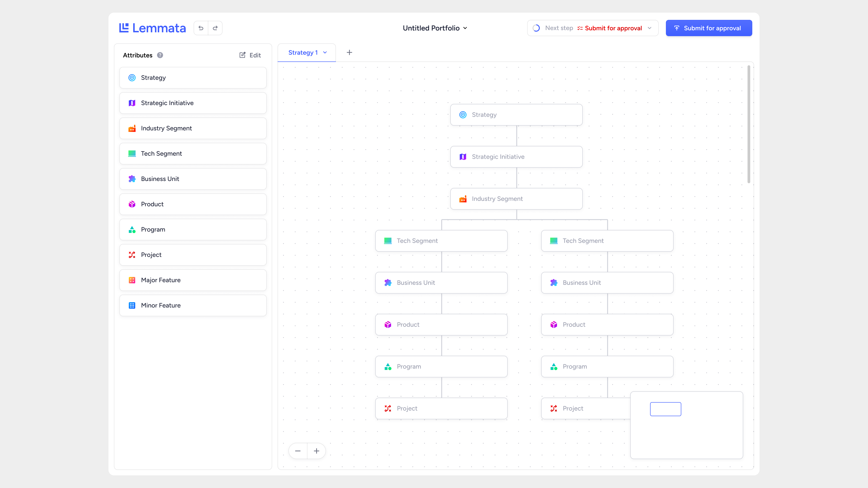Click the Industry Segment factory icon in Attributes
Screen dimensions: 868x488
(132, 128)
